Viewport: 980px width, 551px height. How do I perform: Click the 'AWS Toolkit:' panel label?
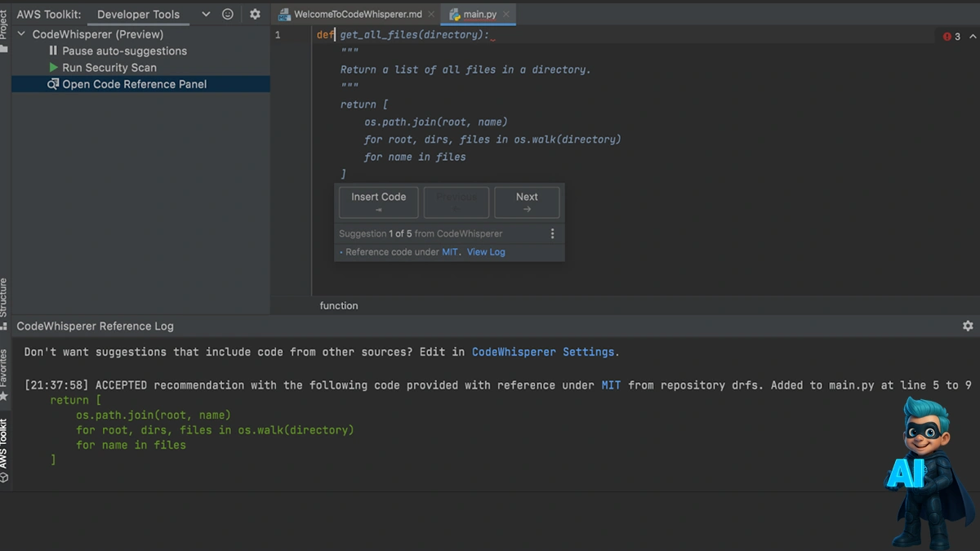click(49, 15)
